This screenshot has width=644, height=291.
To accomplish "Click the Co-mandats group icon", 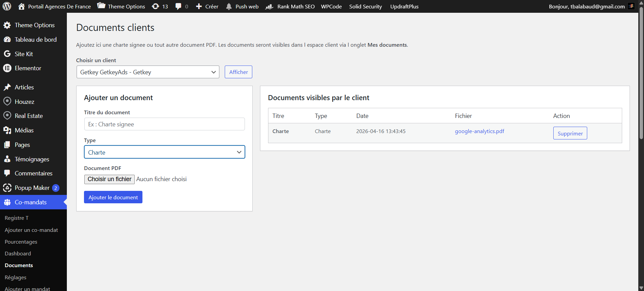I will 7,202.
